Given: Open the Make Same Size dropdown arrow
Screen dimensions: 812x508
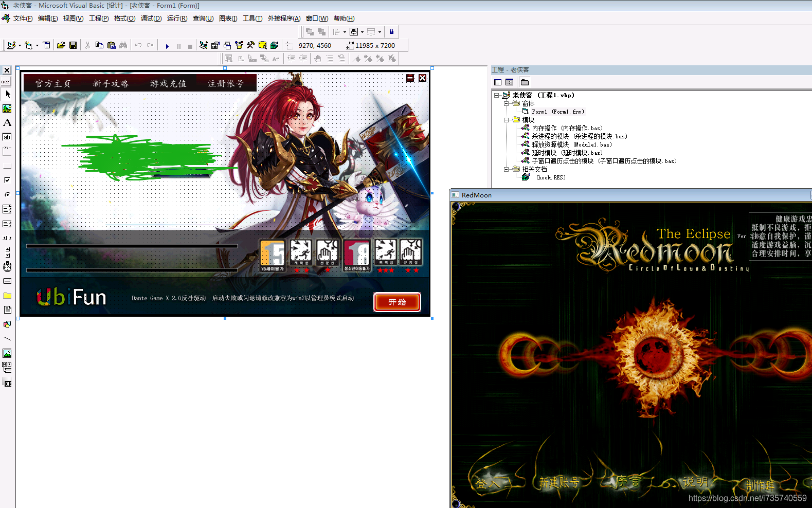Looking at the screenshot, I should [x=380, y=31].
